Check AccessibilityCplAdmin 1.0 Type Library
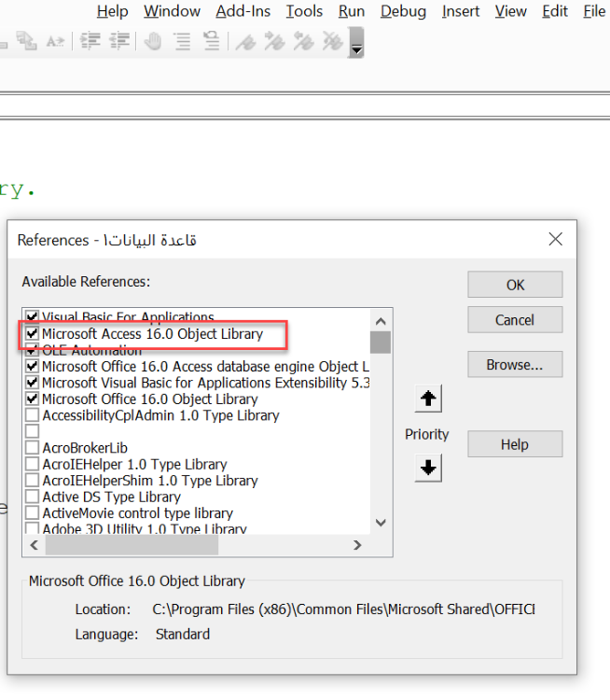 (32, 415)
